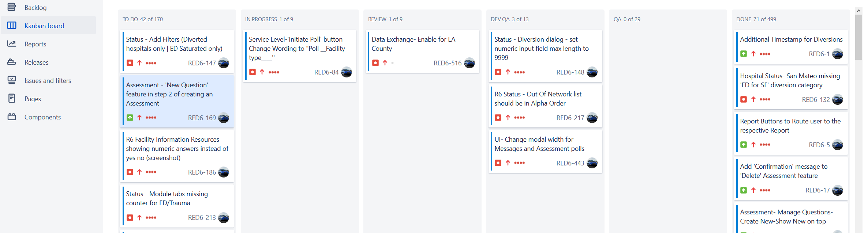Click the 'DEV QA 3 of 13' column header
This screenshot has width=868, height=233.
pos(510,19)
